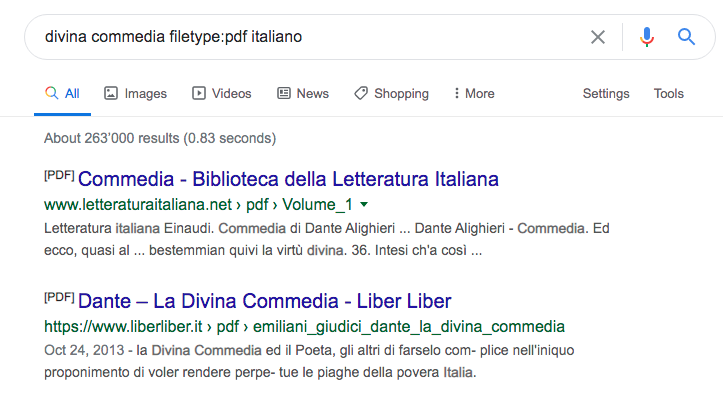
Task: Click the magnifier icon in the All tab
Action: click(x=52, y=93)
